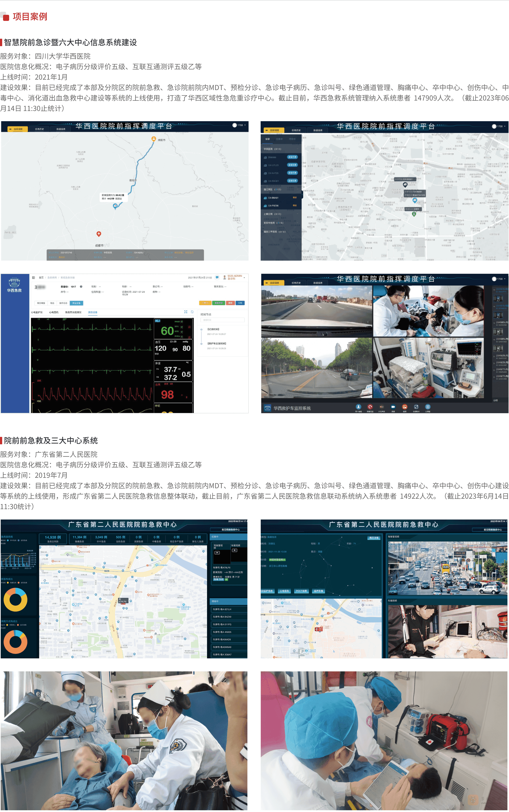Click the orange start marker at 绵阳市
The height and width of the screenshot is (812, 509).
pyautogui.click(x=154, y=139)
